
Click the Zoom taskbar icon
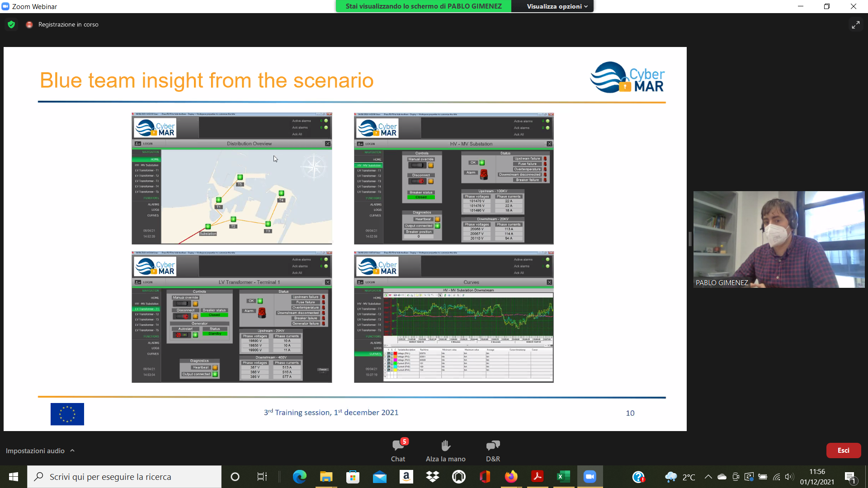(590, 477)
